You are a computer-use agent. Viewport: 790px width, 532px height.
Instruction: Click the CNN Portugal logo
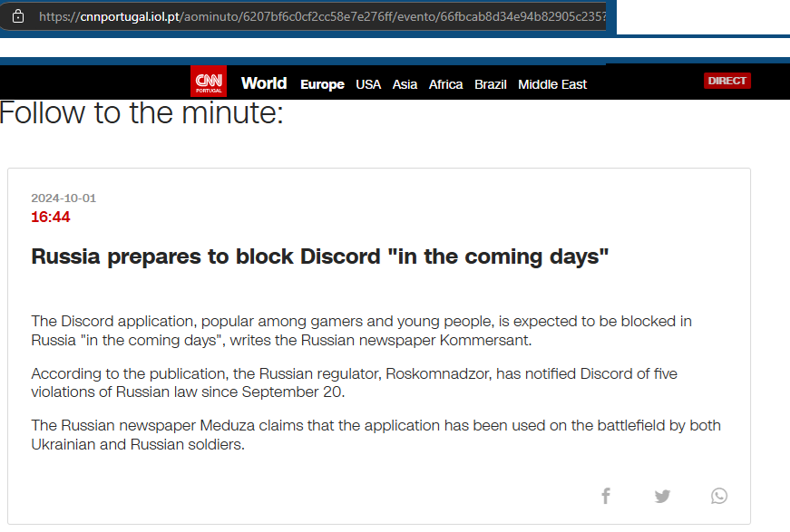coord(209,81)
